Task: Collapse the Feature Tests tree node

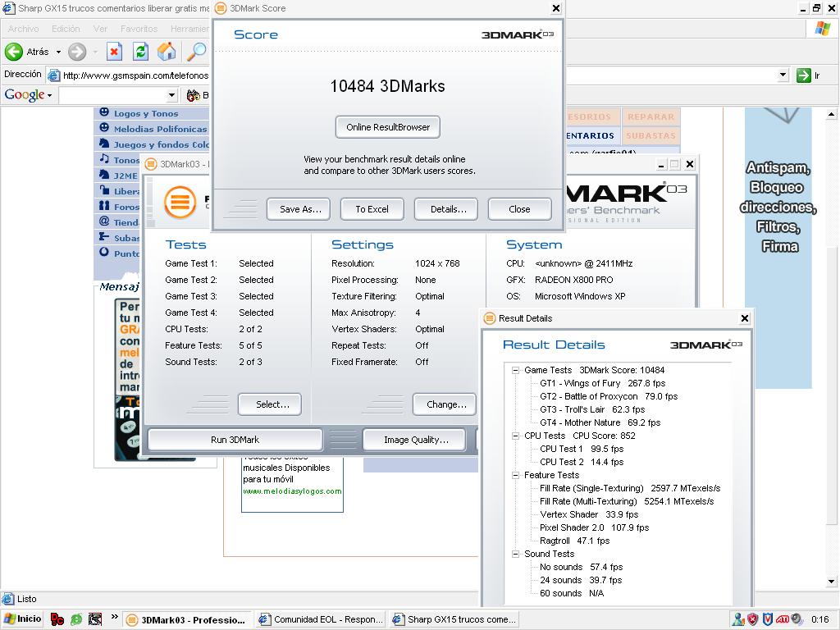Action: (516, 475)
